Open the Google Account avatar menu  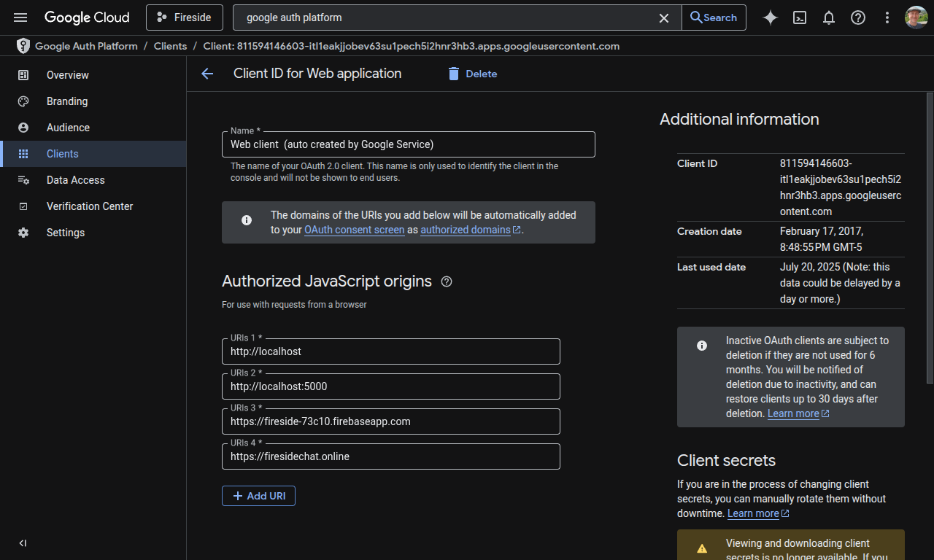click(x=916, y=17)
